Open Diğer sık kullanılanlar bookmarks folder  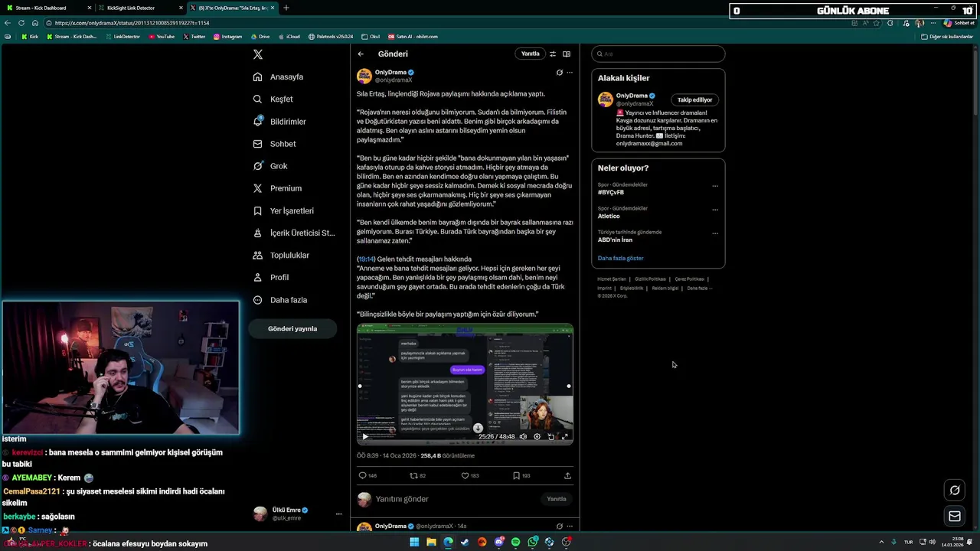tap(947, 37)
